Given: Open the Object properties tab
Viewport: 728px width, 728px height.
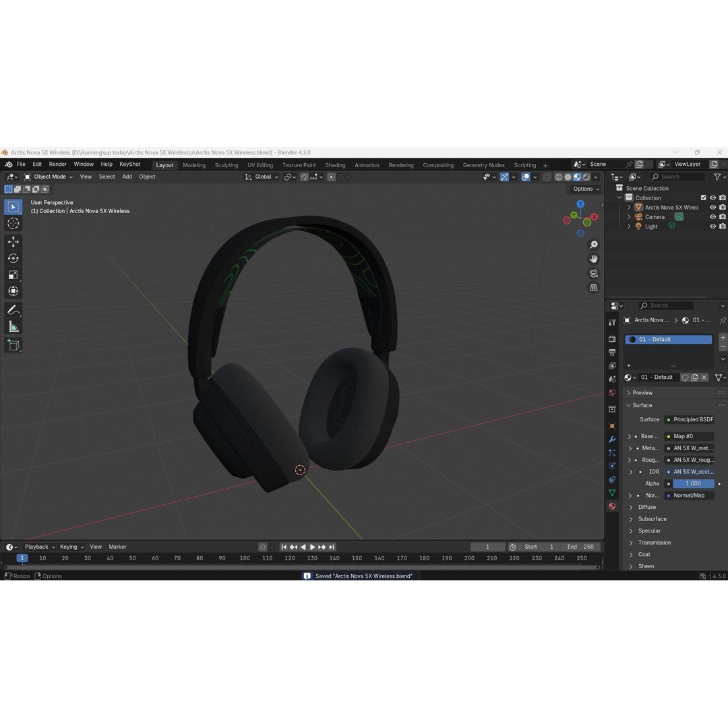Looking at the screenshot, I should click(612, 426).
